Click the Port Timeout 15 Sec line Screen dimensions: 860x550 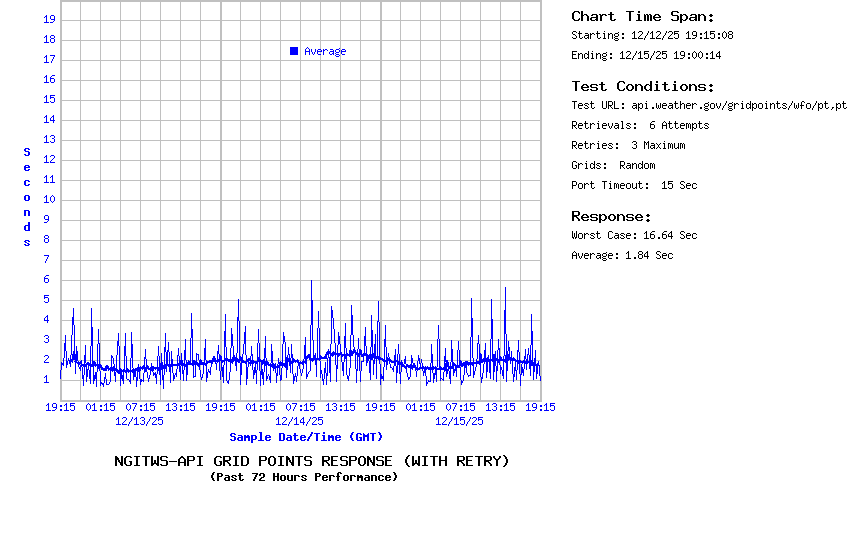click(634, 185)
